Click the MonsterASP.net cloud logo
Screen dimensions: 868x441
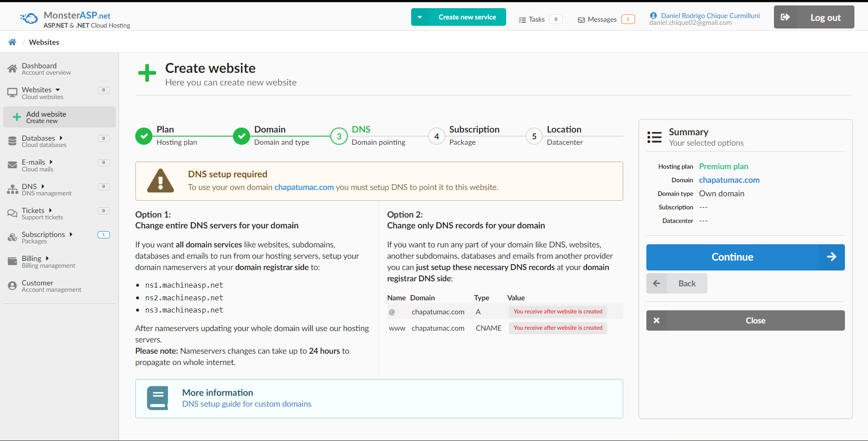[x=29, y=19]
